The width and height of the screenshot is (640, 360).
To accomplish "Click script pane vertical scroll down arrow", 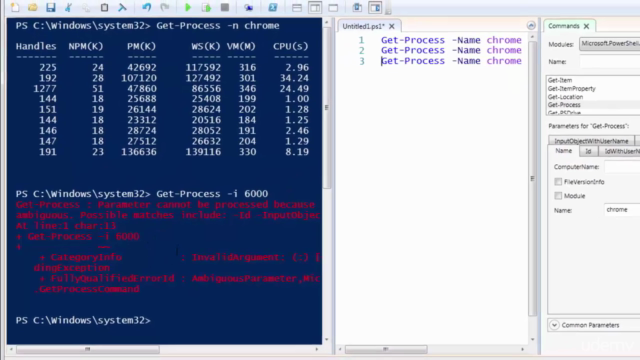I will click(x=532, y=340).
